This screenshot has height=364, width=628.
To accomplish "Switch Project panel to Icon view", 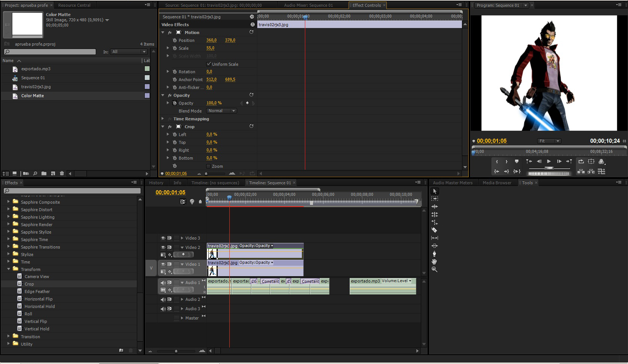I will [x=14, y=173].
